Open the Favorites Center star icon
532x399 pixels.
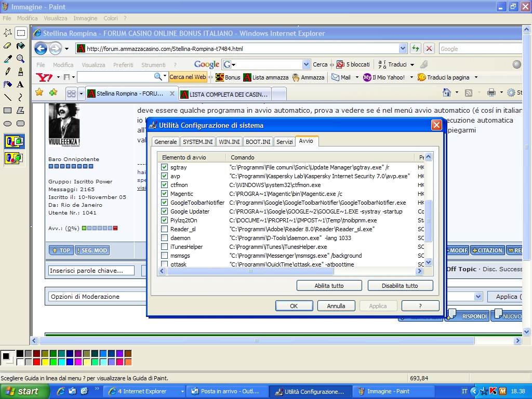click(x=39, y=92)
